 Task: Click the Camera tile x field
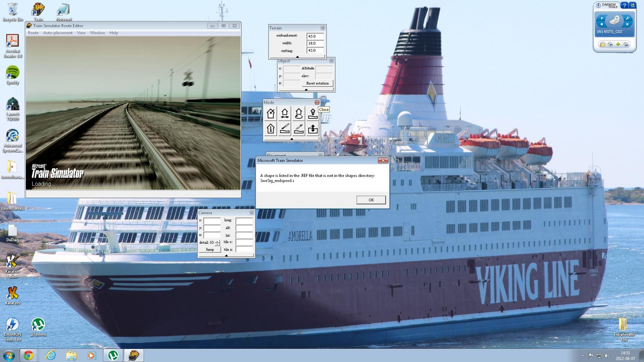click(x=244, y=242)
